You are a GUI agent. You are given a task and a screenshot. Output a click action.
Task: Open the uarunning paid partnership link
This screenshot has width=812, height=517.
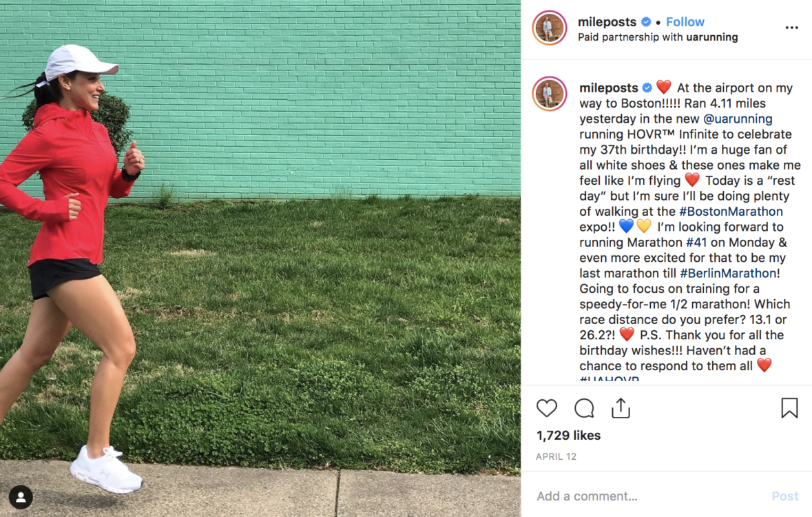[x=711, y=37]
